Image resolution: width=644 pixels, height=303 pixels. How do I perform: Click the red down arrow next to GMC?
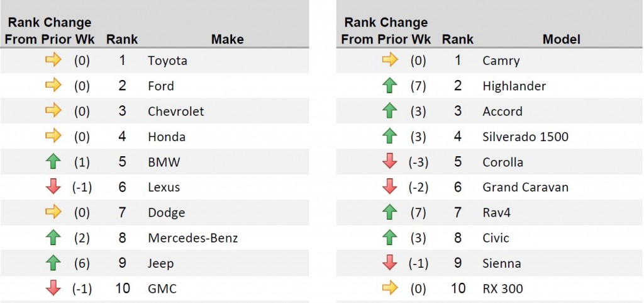(x=53, y=289)
